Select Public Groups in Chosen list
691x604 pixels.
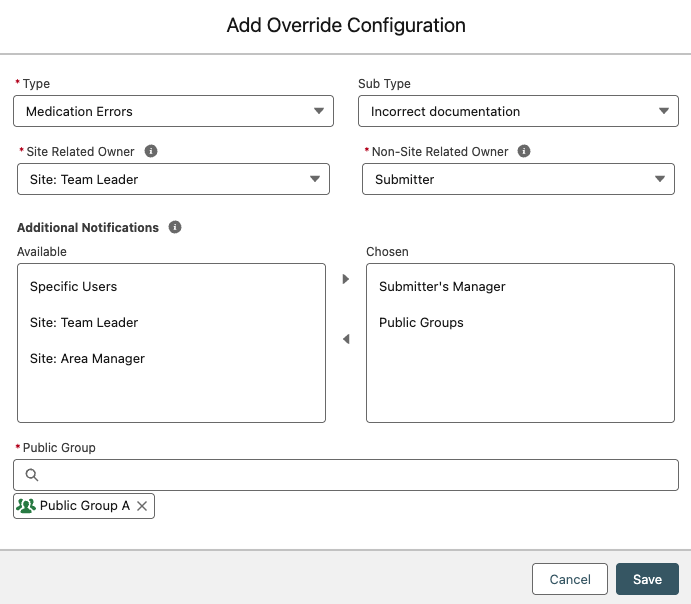tap(421, 323)
